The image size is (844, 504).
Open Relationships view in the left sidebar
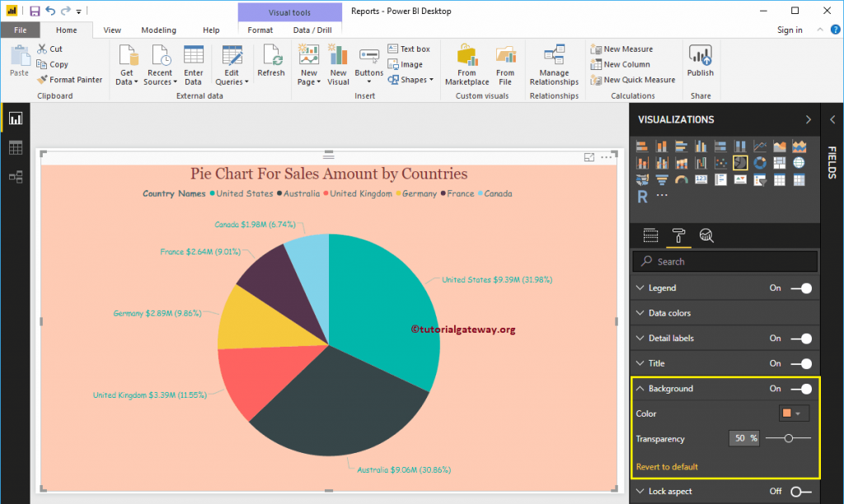coord(16,176)
